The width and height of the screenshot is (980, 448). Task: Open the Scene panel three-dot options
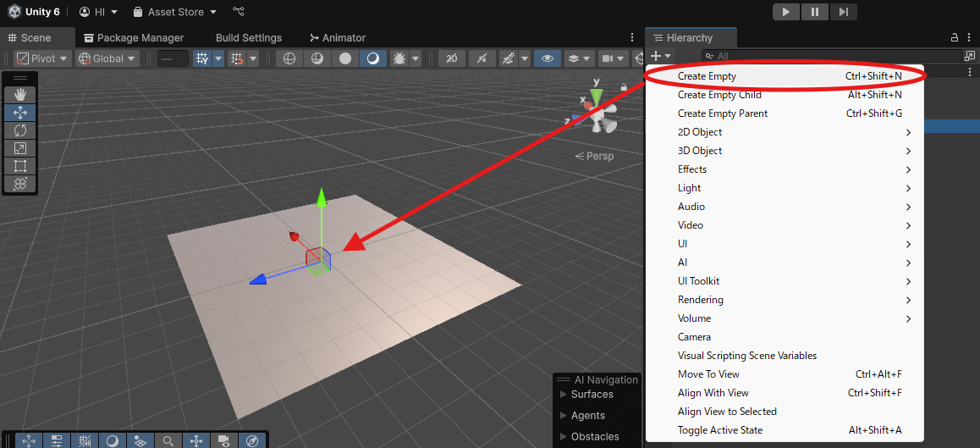pos(632,37)
